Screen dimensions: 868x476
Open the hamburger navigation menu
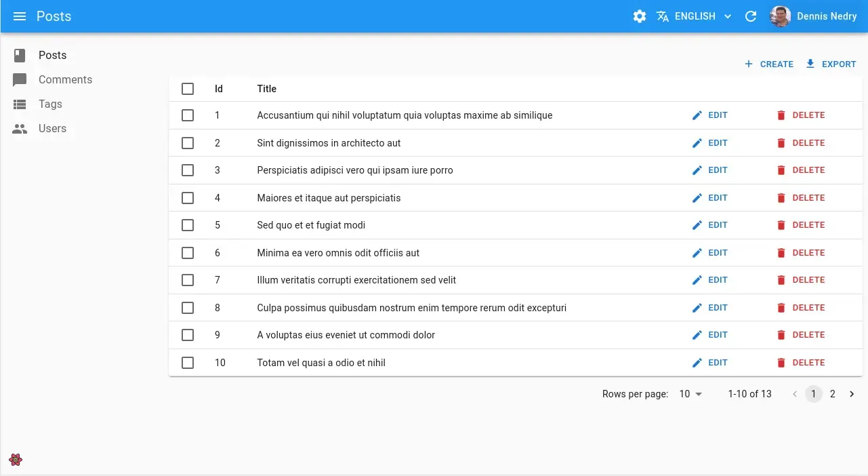pyautogui.click(x=19, y=16)
